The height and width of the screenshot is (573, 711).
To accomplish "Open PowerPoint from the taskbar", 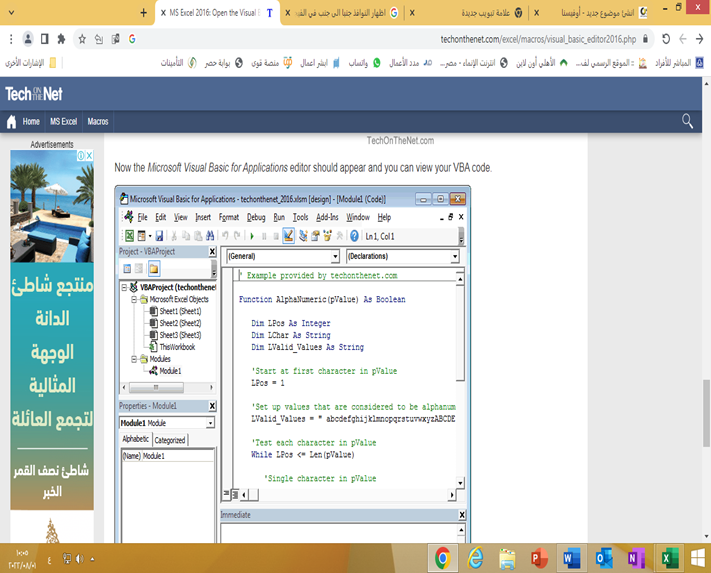I will coord(539,558).
